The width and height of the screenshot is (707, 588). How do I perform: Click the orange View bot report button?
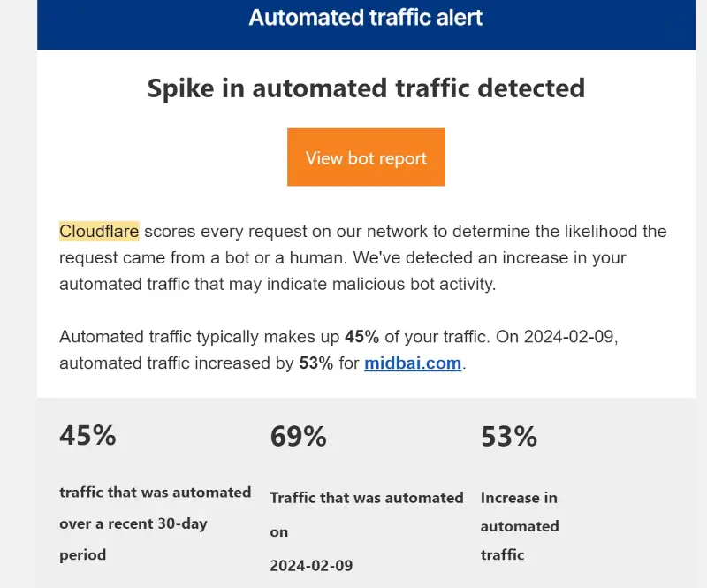366,157
